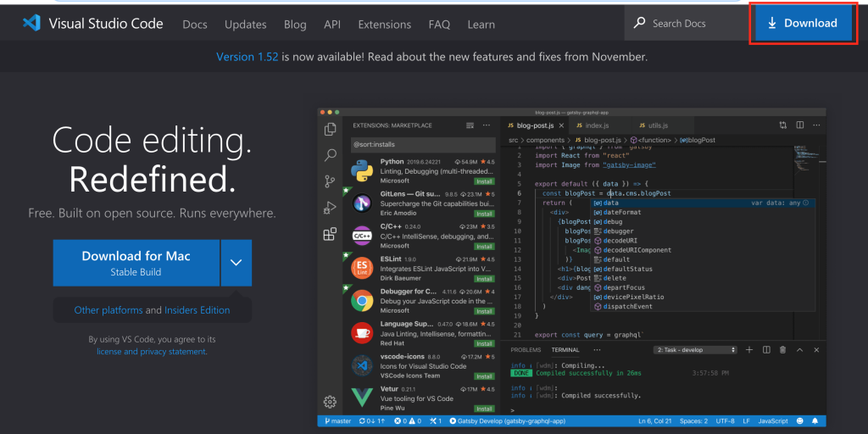
Task: Select the Extensions icon in activity bar
Action: [x=331, y=234]
